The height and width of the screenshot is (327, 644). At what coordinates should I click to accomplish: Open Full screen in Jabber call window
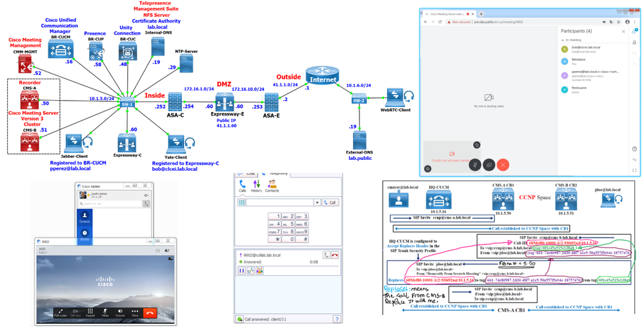click(x=59, y=313)
